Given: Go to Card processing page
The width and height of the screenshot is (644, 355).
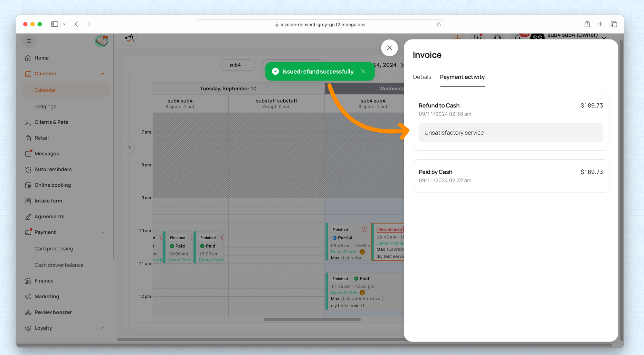Looking at the screenshot, I should [54, 249].
